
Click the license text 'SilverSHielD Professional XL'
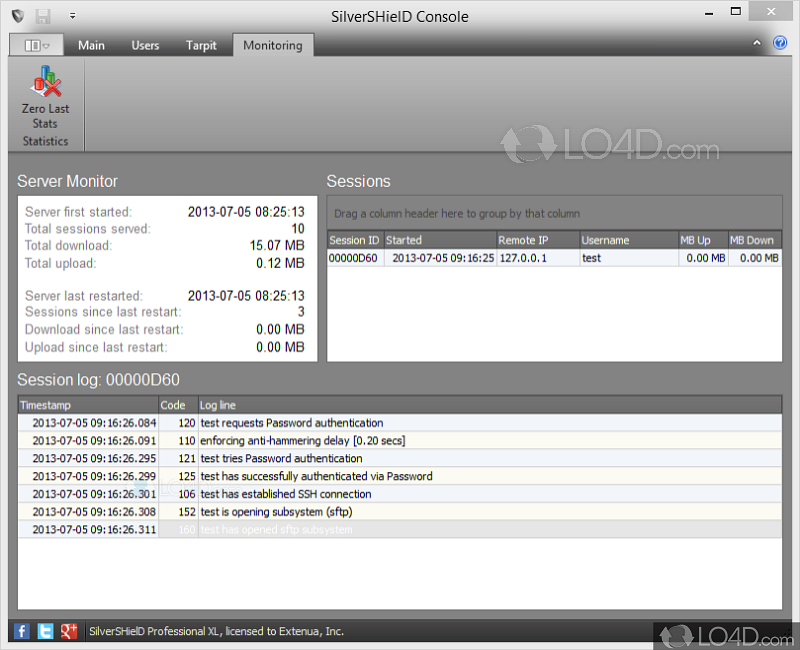click(x=155, y=632)
